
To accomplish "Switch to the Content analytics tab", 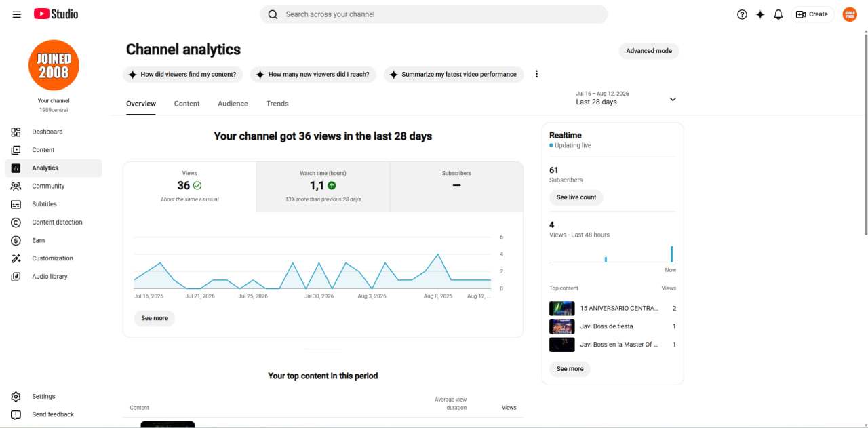I will point(186,104).
